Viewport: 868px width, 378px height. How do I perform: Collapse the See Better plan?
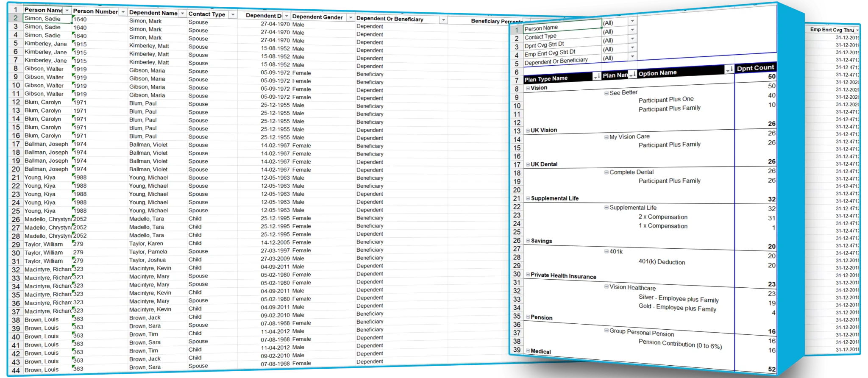[606, 93]
